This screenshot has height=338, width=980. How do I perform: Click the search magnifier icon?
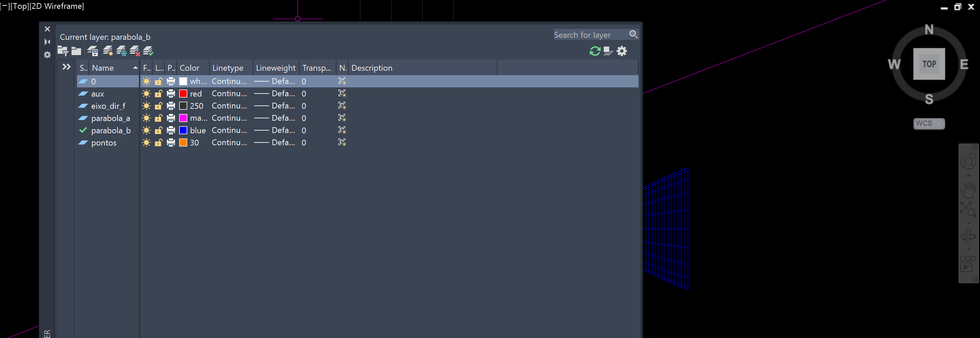633,34
